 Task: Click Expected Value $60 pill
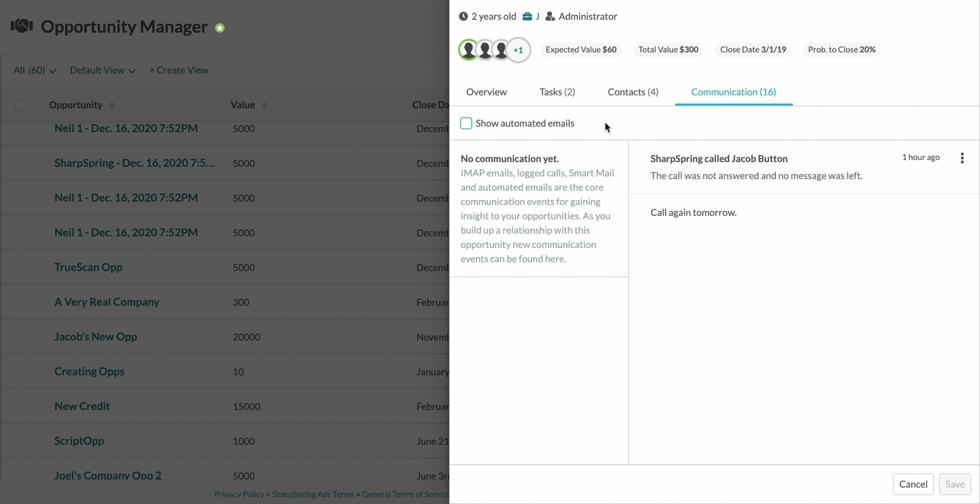point(581,50)
